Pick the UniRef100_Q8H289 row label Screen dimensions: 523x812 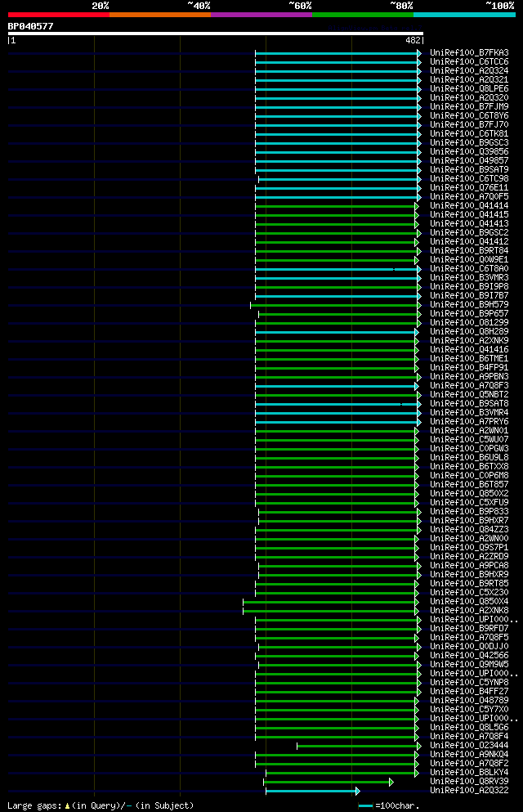click(x=469, y=331)
